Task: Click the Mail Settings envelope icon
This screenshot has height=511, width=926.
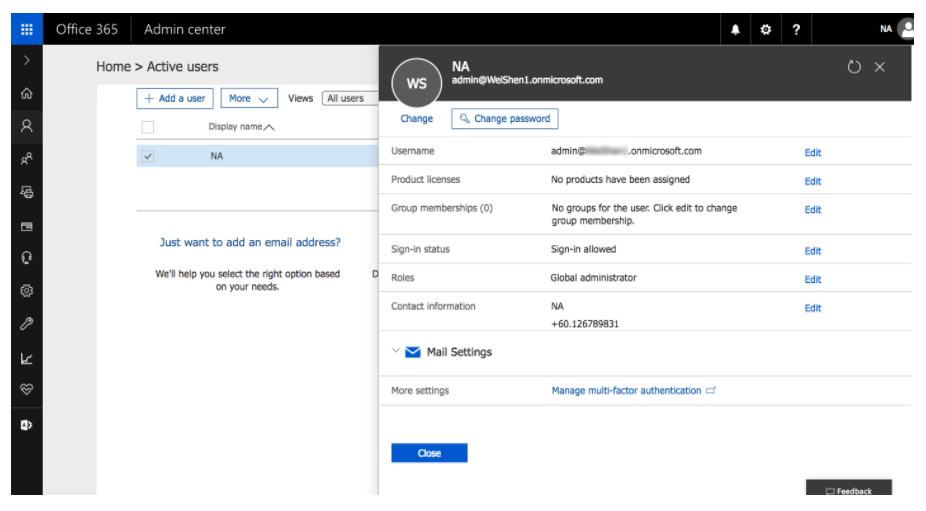Action: tap(413, 352)
